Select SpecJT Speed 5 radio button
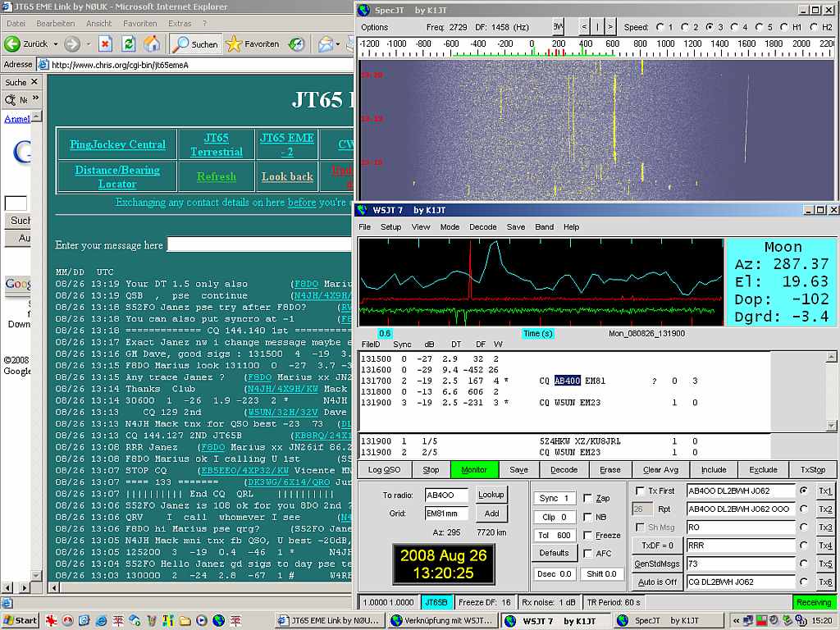 tap(759, 27)
